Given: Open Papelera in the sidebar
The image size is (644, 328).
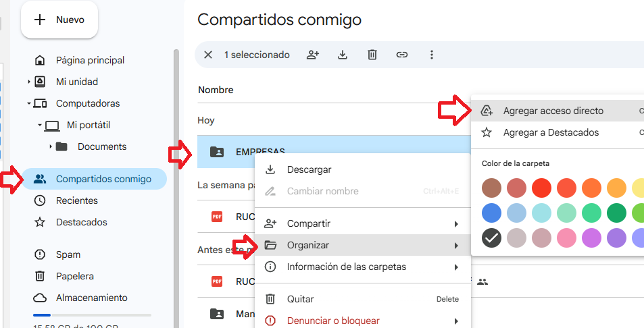Looking at the screenshot, I should pyautogui.click(x=74, y=276).
